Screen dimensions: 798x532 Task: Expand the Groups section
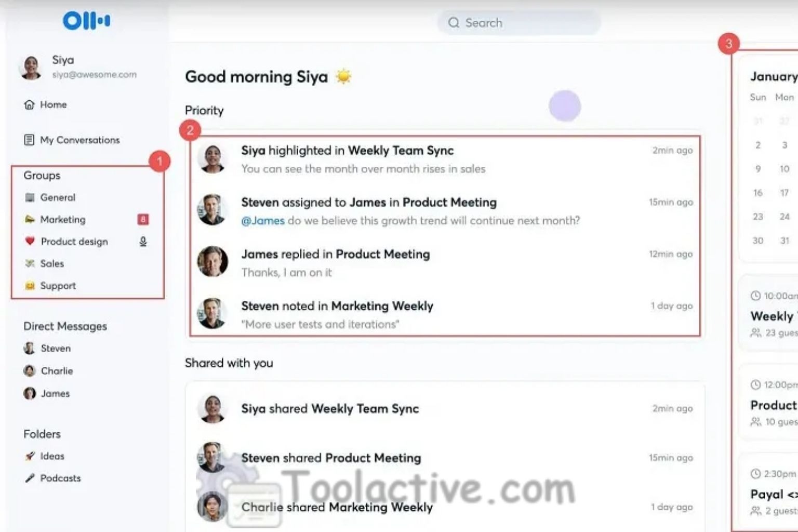42,175
